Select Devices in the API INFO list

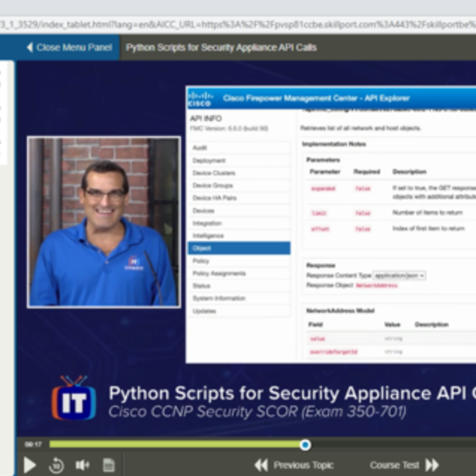pyautogui.click(x=239, y=211)
